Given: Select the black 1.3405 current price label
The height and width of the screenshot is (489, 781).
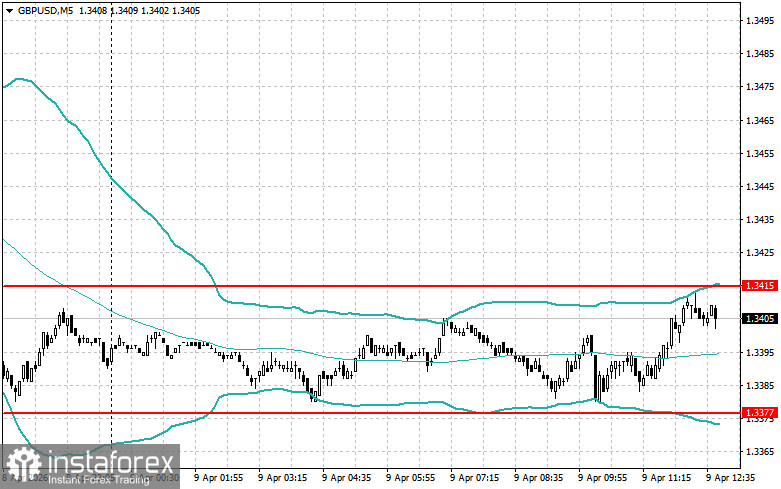Looking at the screenshot, I should pyautogui.click(x=760, y=318).
